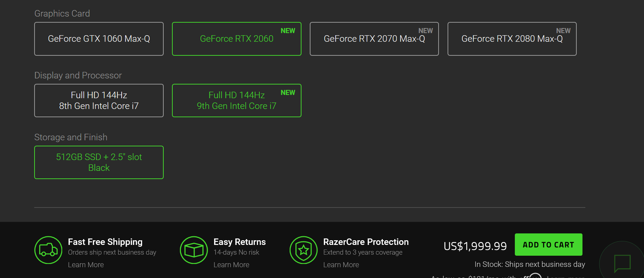Click the Easy Returns box icon
Screen dimensions: 644x278
pyautogui.click(x=194, y=250)
